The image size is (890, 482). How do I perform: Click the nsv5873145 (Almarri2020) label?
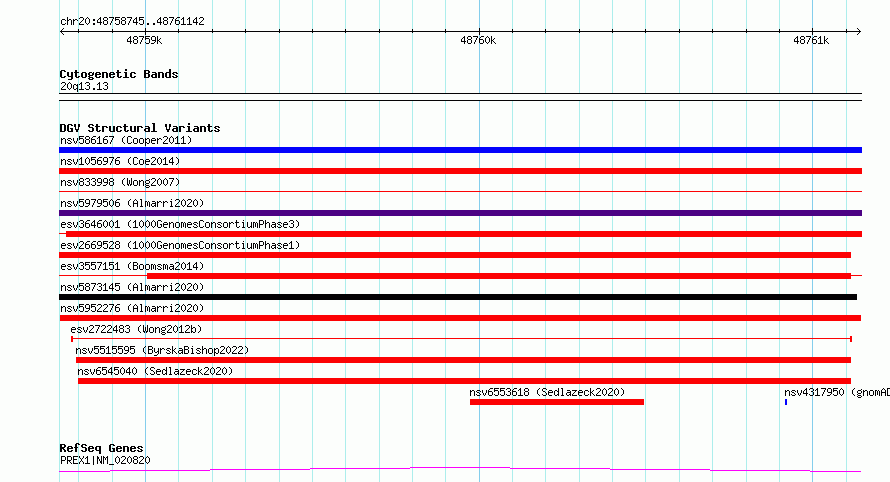click(132, 287)
